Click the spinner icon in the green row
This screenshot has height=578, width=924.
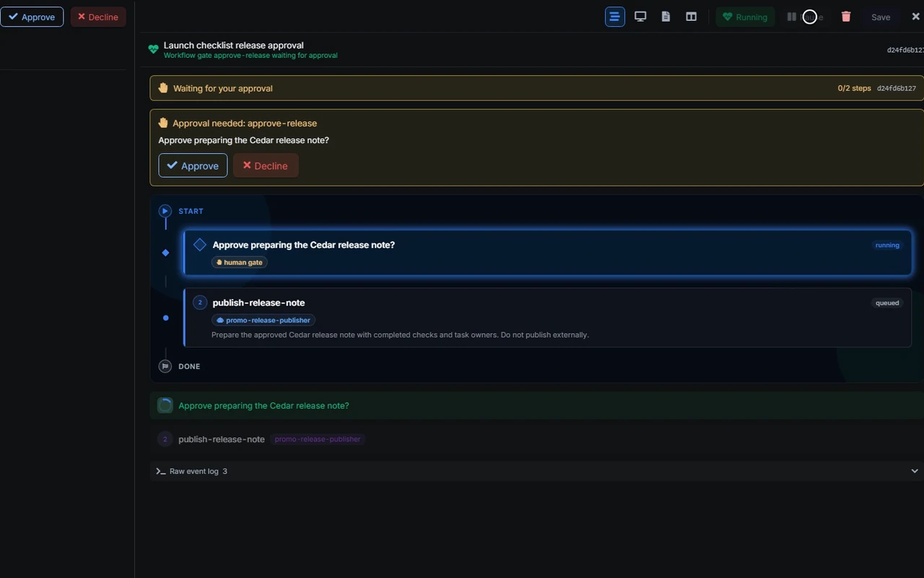[x=165, y=405]
